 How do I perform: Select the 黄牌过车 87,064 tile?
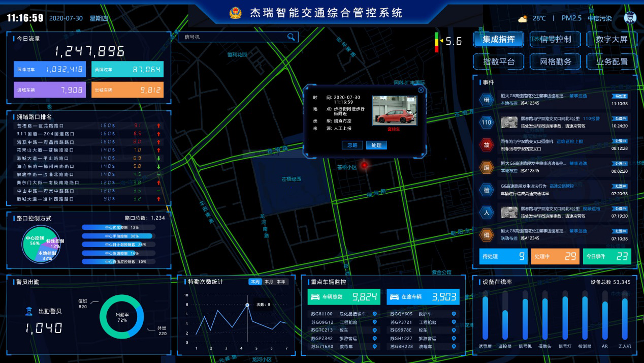127,69
